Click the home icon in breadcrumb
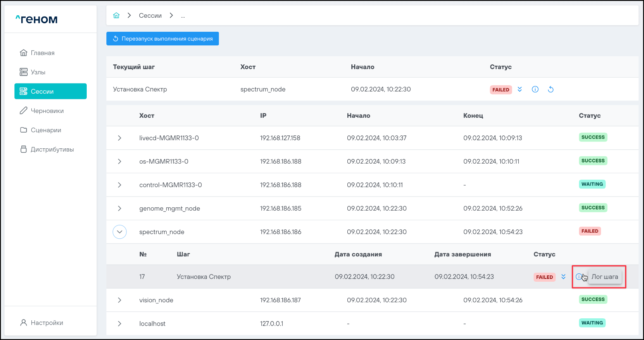The width and height of the screenshot is (644, 340). pos(116,15)
